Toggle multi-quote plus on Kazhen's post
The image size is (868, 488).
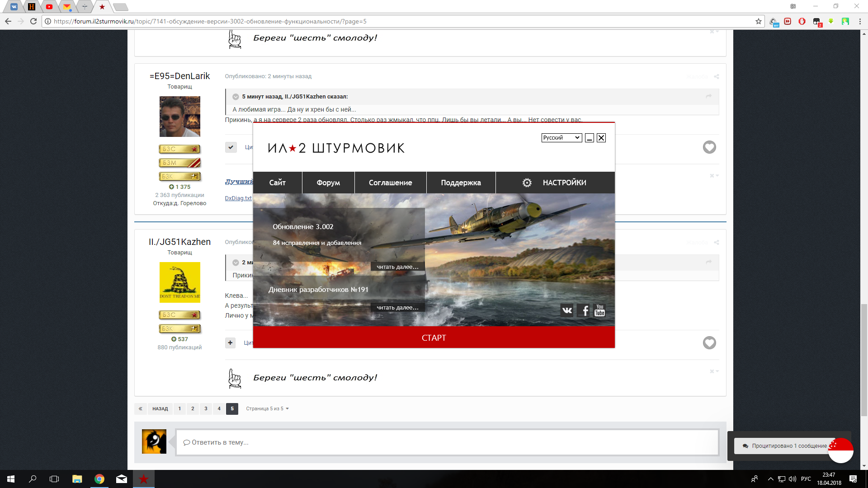230,343
